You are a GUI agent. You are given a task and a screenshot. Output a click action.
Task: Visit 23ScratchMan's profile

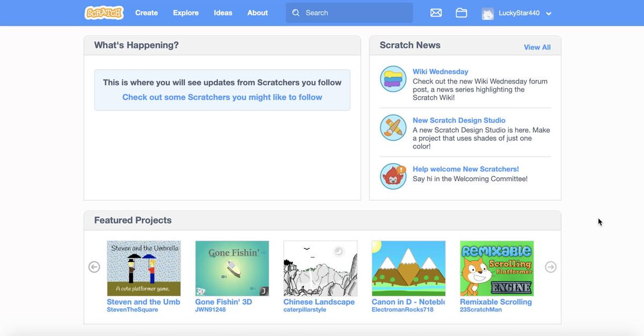(481, 310)
